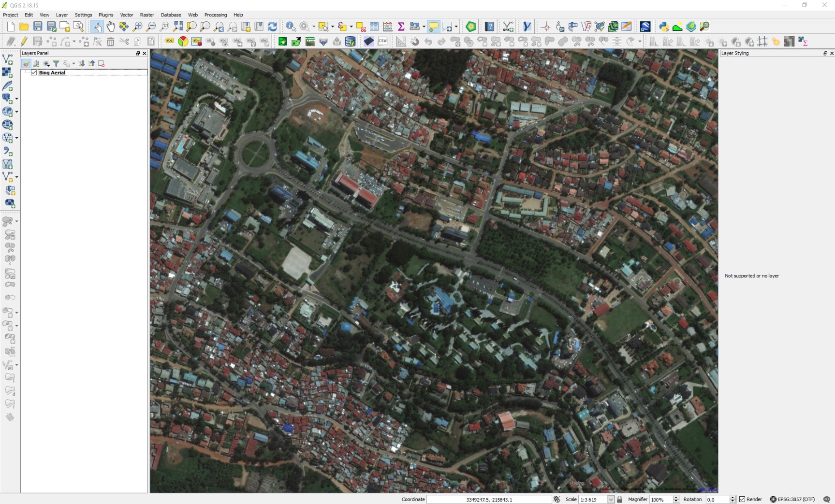Undock the Layer Styling panel

tap(825, 53)
